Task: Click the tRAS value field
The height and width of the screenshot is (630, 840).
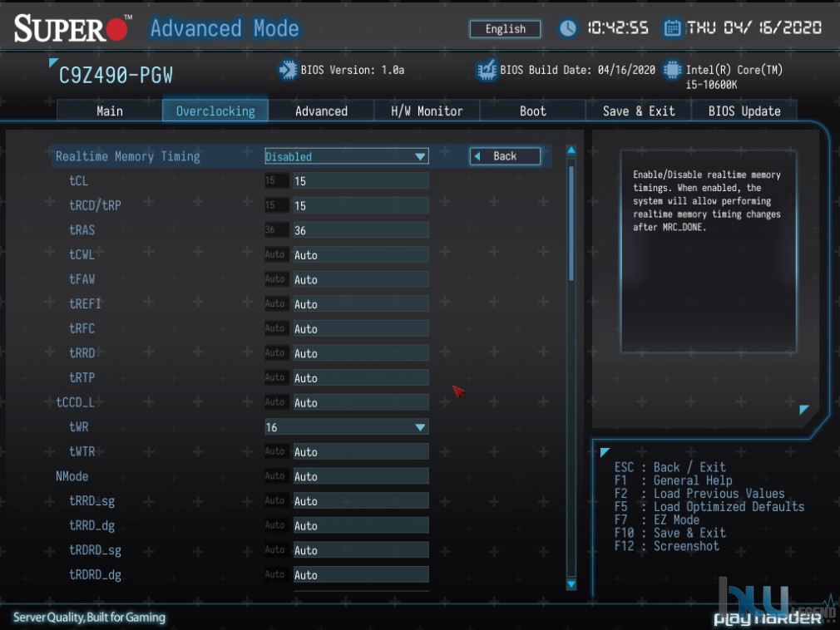Action: click(x=361, y=230)
